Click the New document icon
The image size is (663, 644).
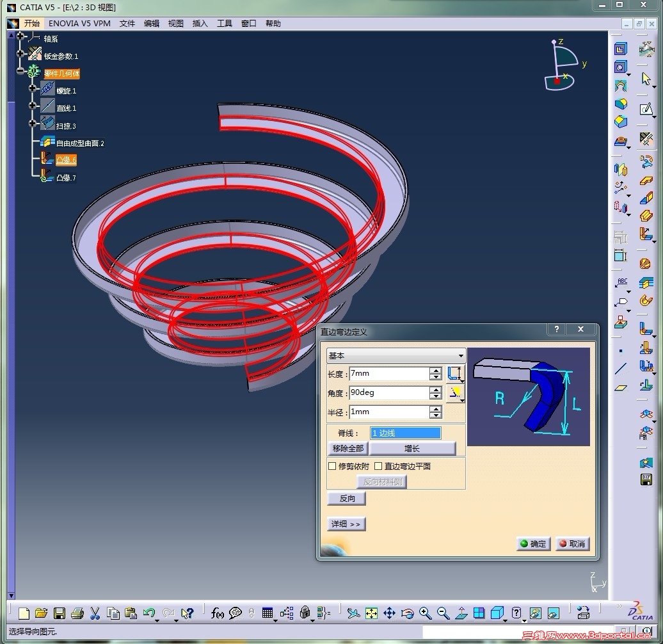click(x=24, y=613)
